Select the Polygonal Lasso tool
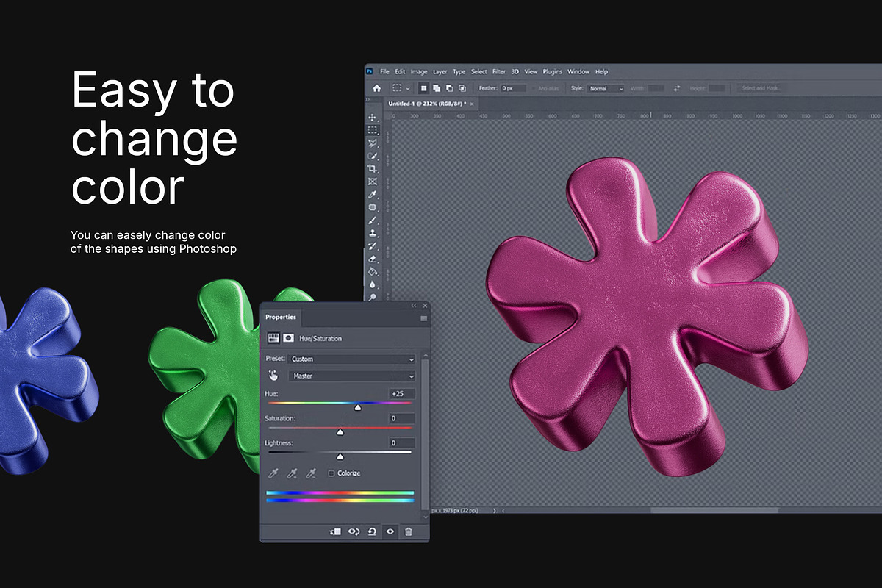 point(373,143)
